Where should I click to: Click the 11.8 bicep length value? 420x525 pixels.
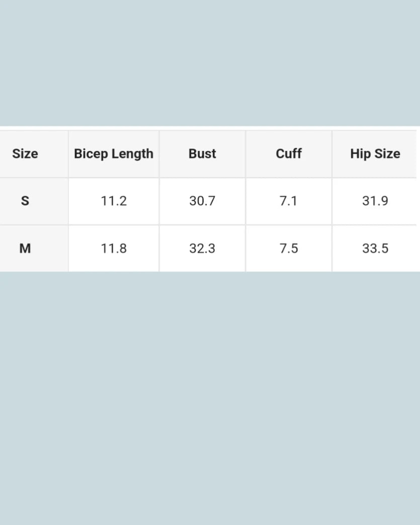pyautogui.click(x=114, y=248)
